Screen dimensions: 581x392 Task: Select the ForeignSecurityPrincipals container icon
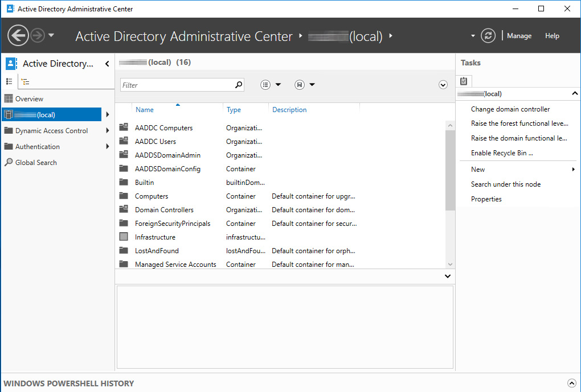(124, 223)
